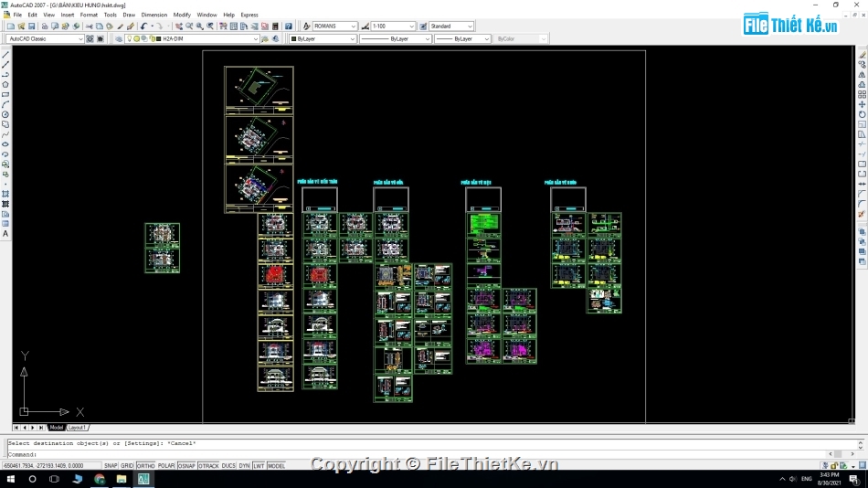Switch to the Model tab
This screenshot has height=488, width=868.
(57, 428)
